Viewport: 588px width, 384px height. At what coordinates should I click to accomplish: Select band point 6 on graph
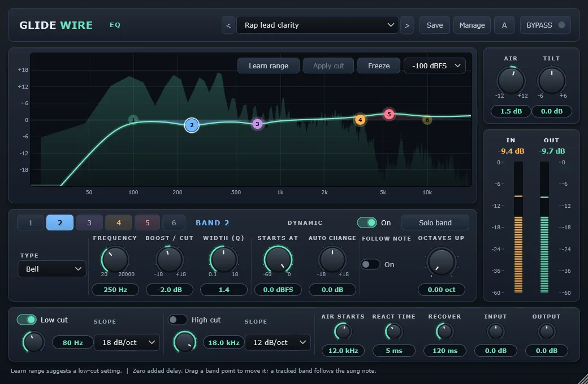427,120
